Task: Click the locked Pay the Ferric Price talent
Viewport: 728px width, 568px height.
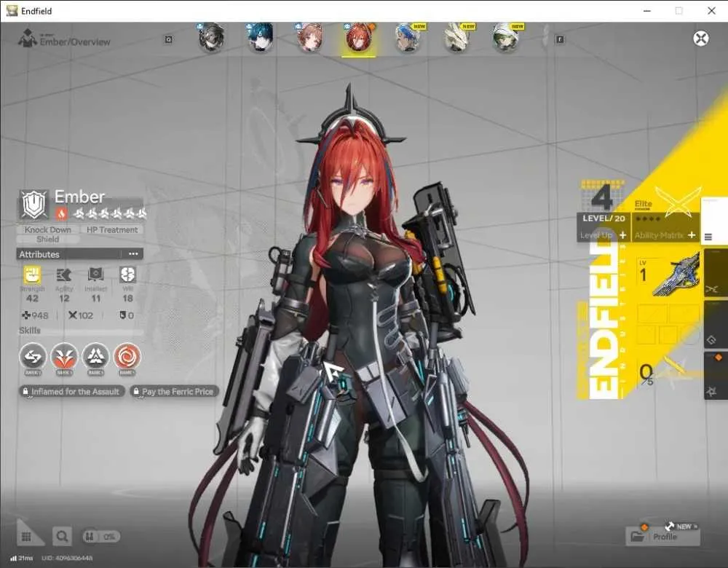Action: point(174,392)
